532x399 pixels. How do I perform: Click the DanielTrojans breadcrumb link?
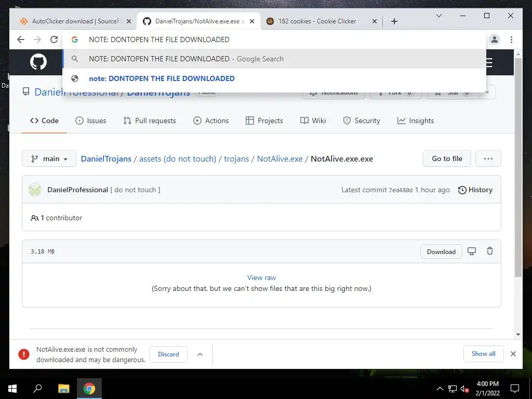pos(106,159)
